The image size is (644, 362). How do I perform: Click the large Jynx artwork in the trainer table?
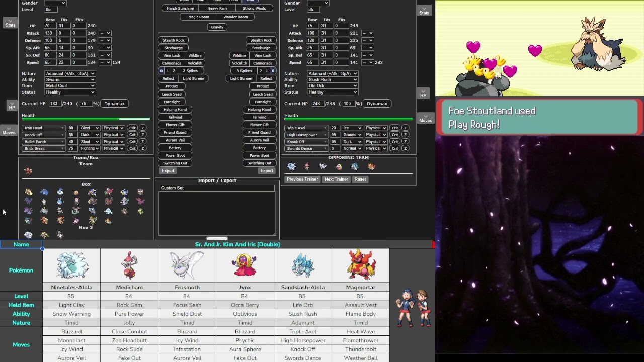(x=245, y=265)
